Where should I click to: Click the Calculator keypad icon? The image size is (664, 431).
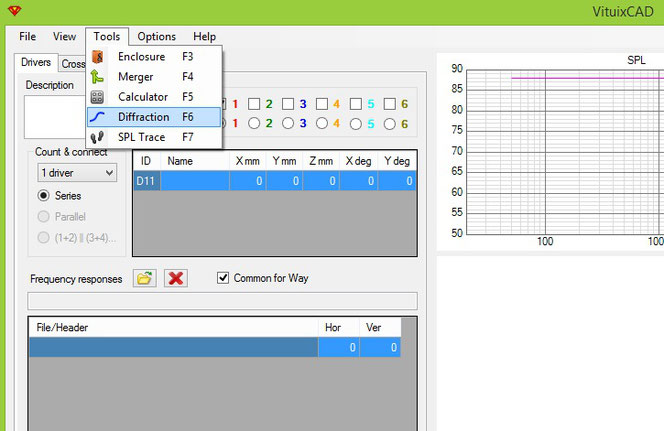click(x=97, y=97)
